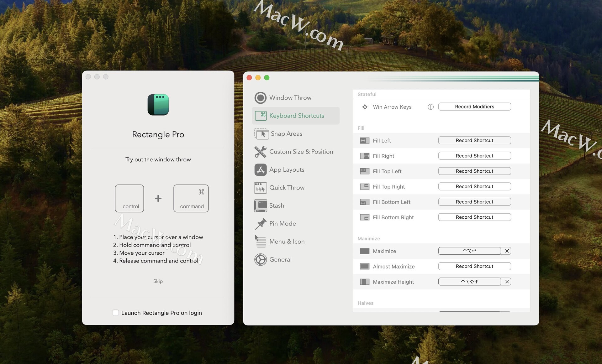Click the Fill Bottom Right layout icon
602x364 pixels.
365,217
